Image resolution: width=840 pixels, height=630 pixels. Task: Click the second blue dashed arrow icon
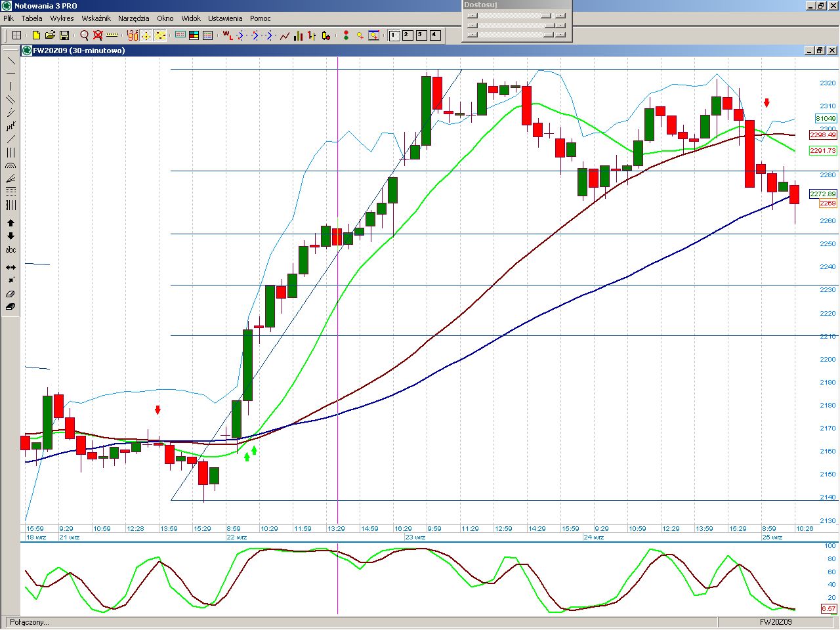coord(255,35)
